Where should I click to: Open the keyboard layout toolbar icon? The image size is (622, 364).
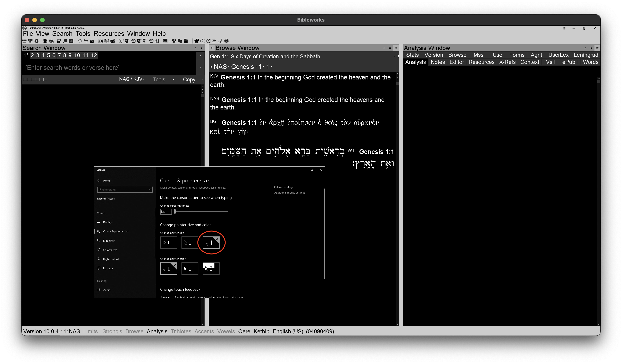[51, 41]
